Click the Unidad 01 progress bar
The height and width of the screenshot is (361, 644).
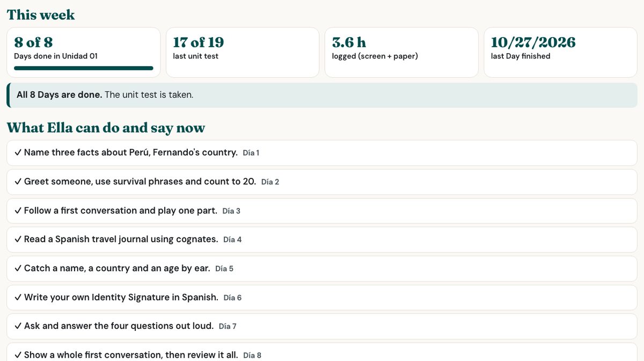tap(84, 68)
